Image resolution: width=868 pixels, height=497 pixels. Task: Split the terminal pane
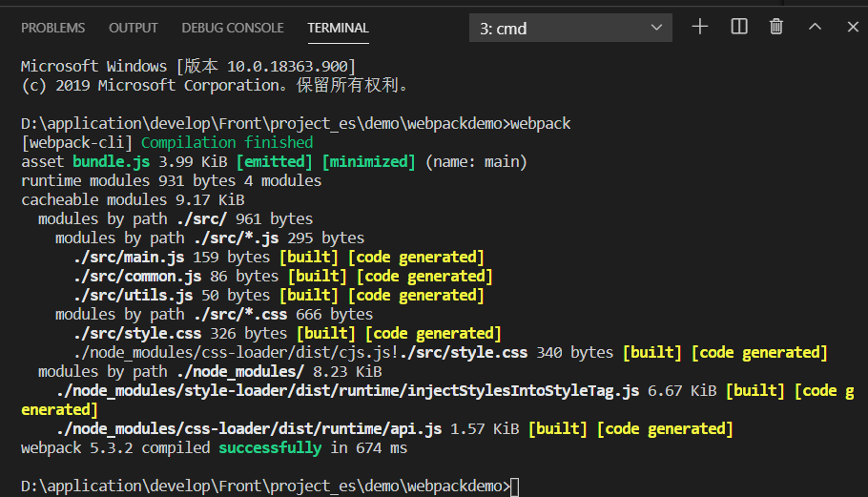pyautogui.click(x=739, y=27)
